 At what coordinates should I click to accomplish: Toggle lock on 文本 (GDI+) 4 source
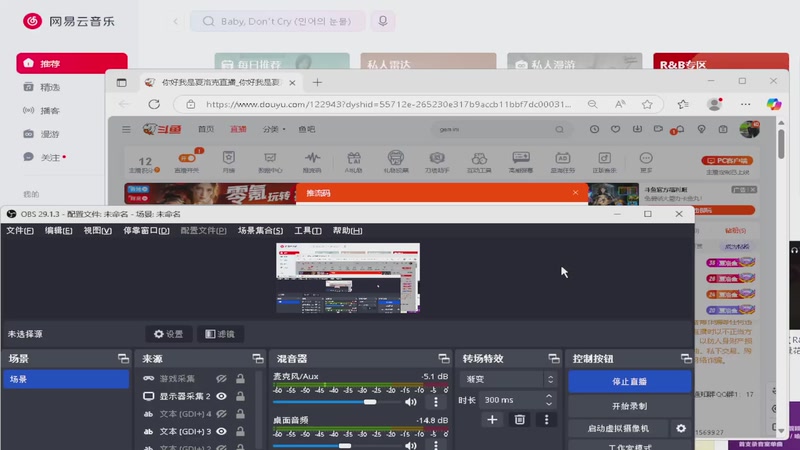tap(240, 414)
